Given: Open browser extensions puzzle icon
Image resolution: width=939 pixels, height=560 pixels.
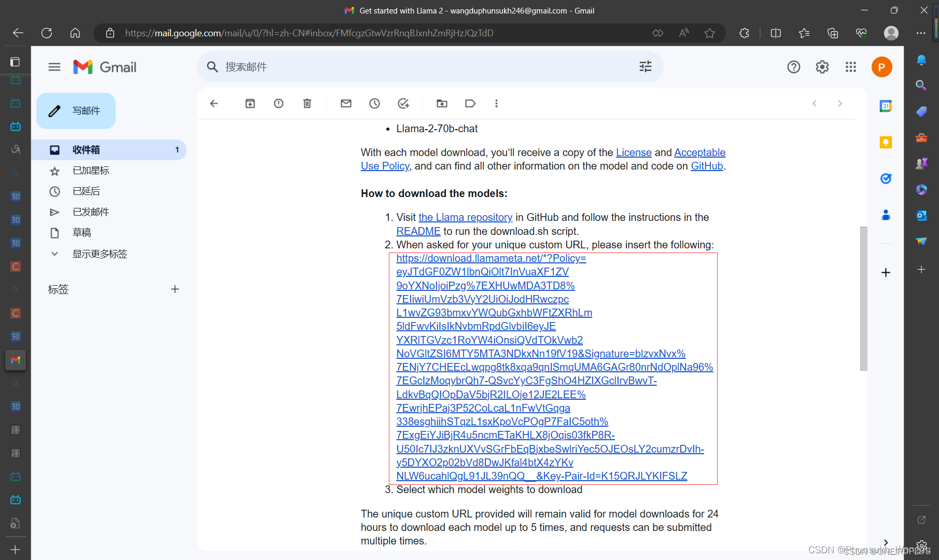Looking at the screenshot, I should 744,33.
